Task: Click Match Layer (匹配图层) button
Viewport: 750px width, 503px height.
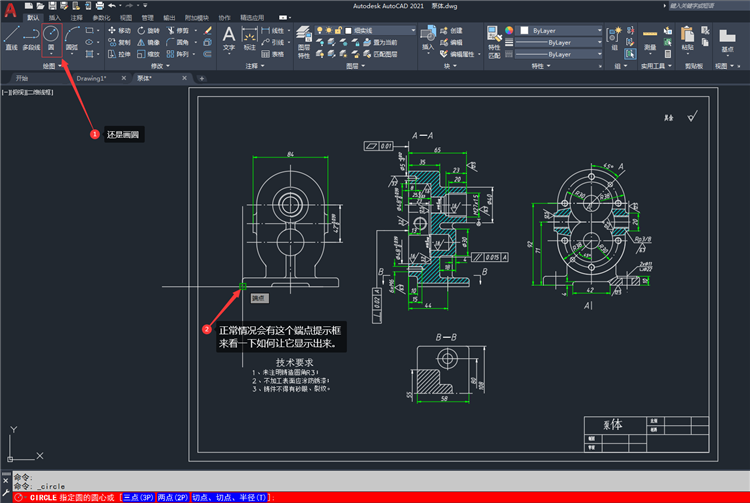Action: [x=381, y=54]
